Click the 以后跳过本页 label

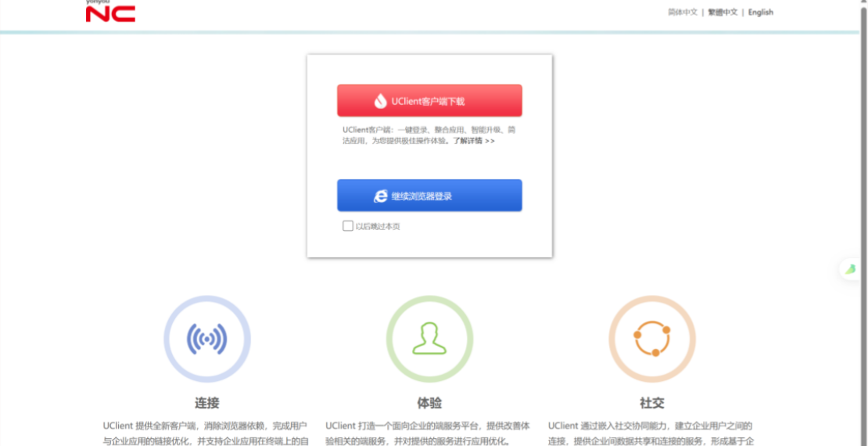tap(378, 226)
